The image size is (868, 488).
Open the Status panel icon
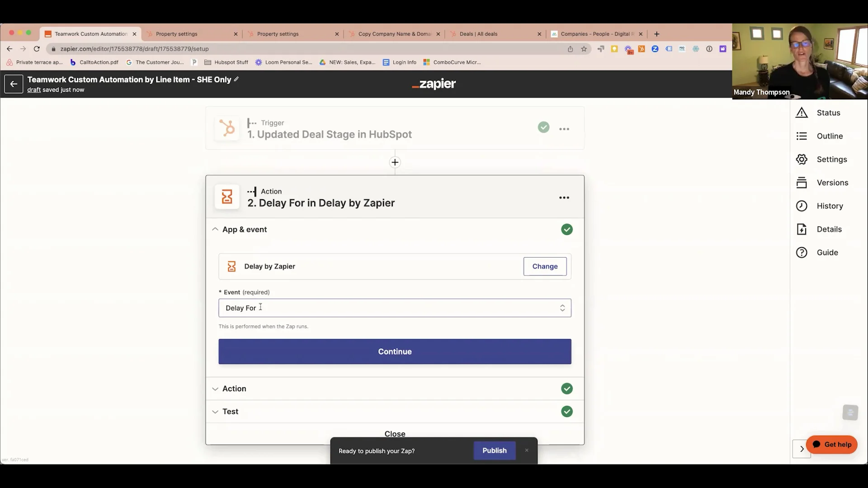802,113
